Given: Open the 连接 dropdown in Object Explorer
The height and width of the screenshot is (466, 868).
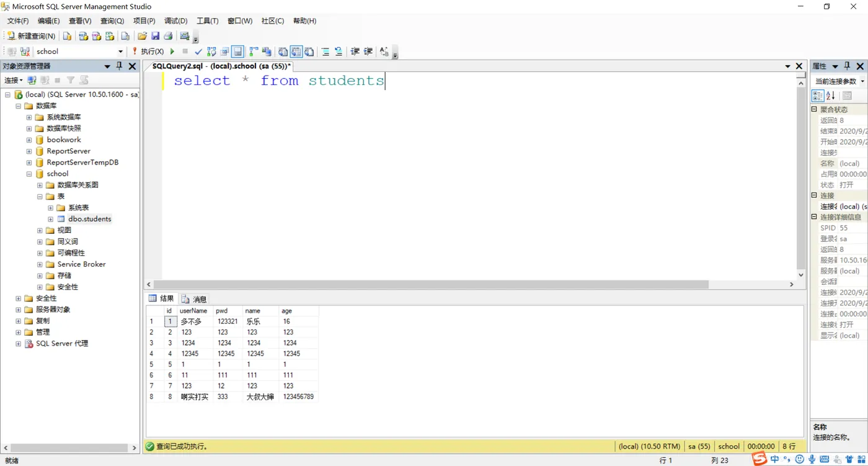Looking at the screenshot, I should 13,80.
